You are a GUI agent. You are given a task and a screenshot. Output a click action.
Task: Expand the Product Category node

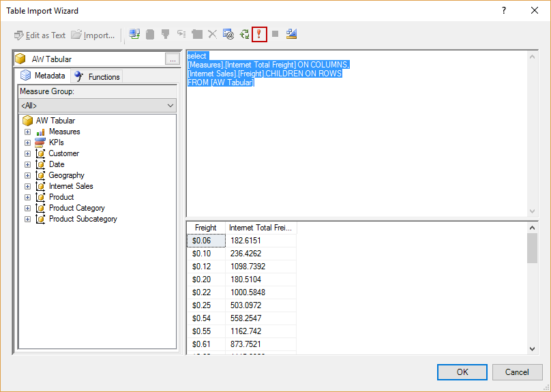pyautogui.click(x=28, y=208)
